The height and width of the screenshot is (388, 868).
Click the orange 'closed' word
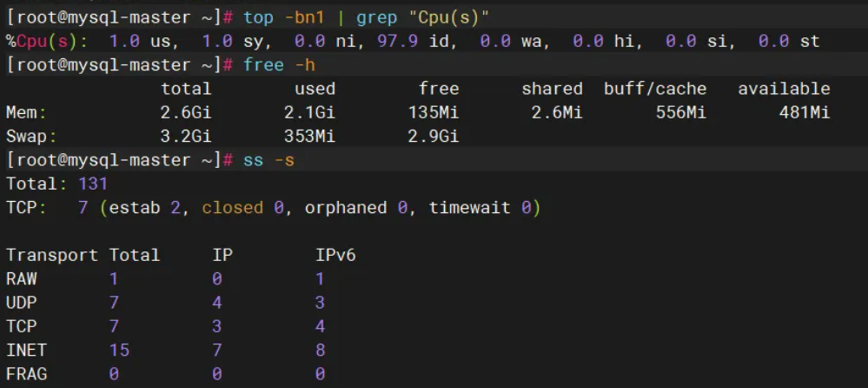coord(233,208)
